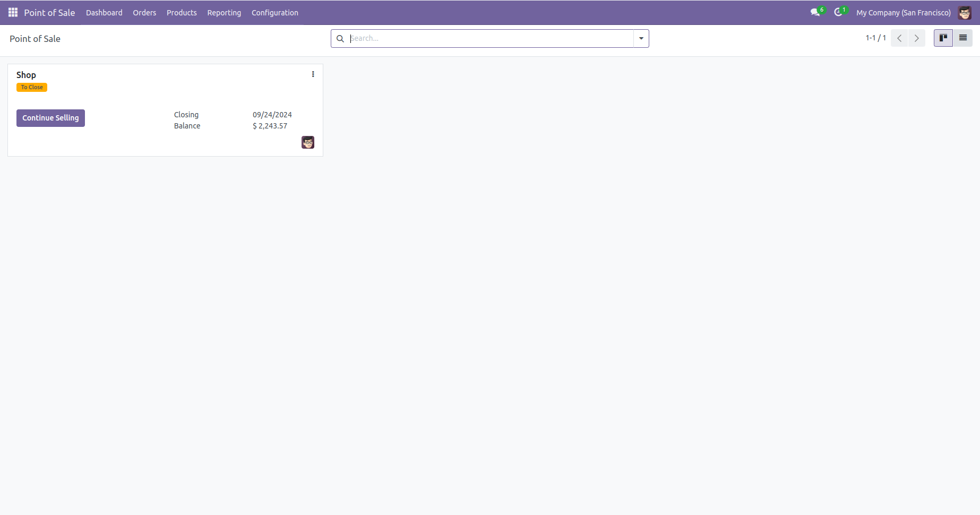Click the Balance label on Shop card

[187, 126]
